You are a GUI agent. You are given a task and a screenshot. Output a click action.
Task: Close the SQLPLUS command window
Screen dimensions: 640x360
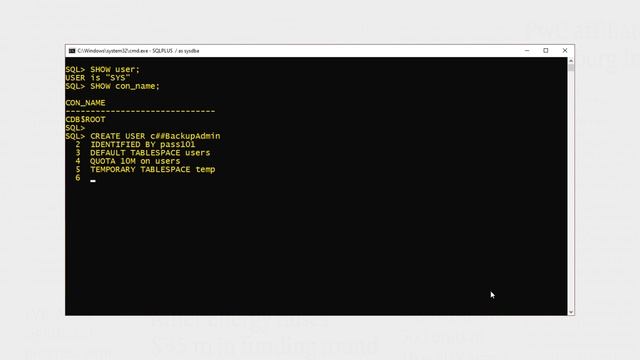(565, 51)
